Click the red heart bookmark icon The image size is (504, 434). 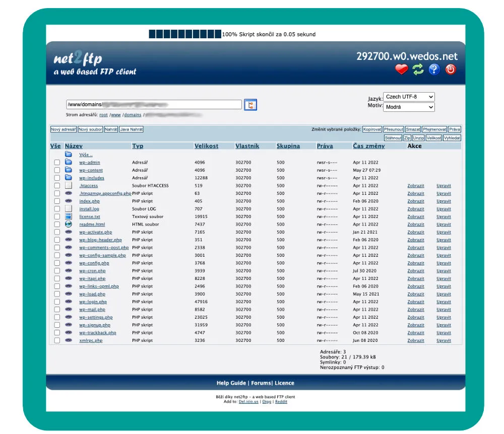(402, 69)
